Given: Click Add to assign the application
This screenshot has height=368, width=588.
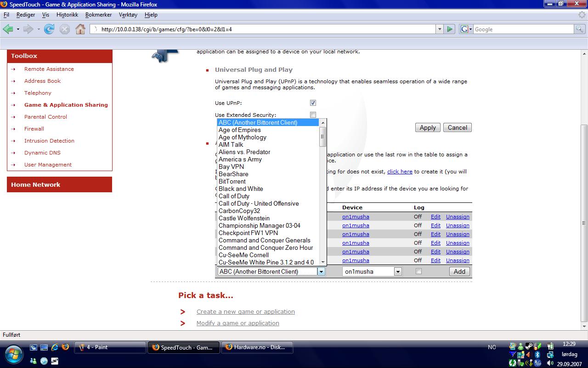Looking at the screenshot, I should (x=459, y=271).
